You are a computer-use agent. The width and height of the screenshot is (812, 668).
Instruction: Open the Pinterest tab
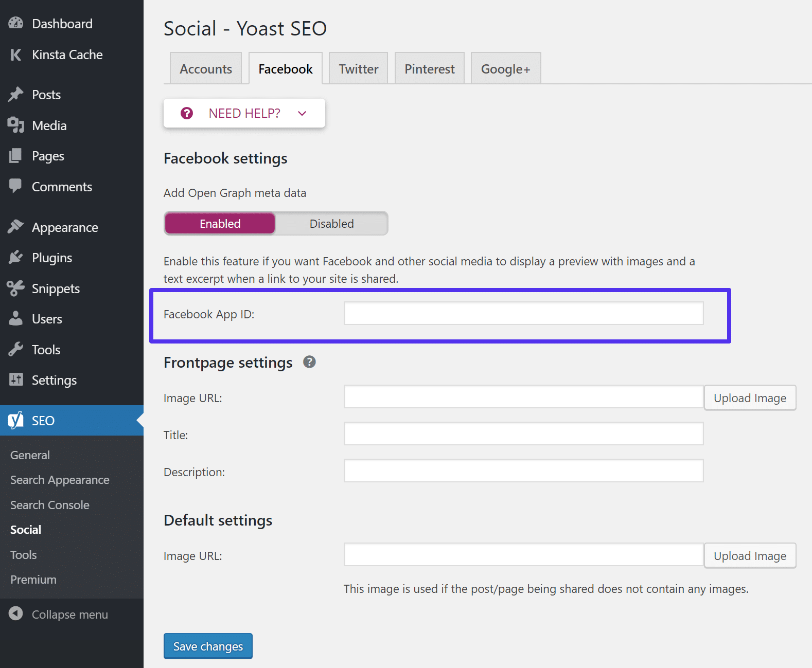[429, 69]
